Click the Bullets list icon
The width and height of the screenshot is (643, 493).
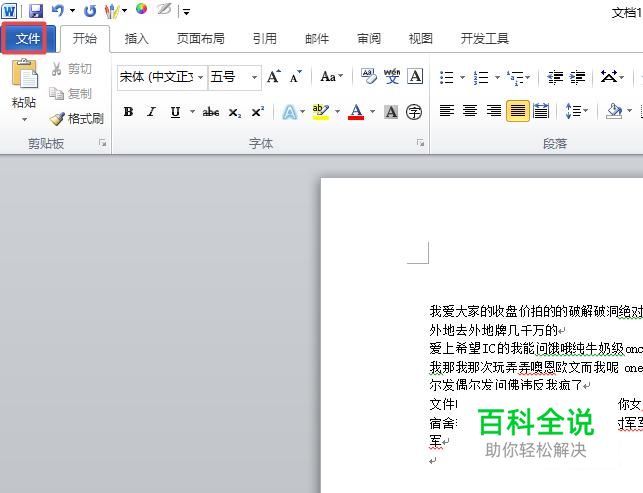coord(447,77)
